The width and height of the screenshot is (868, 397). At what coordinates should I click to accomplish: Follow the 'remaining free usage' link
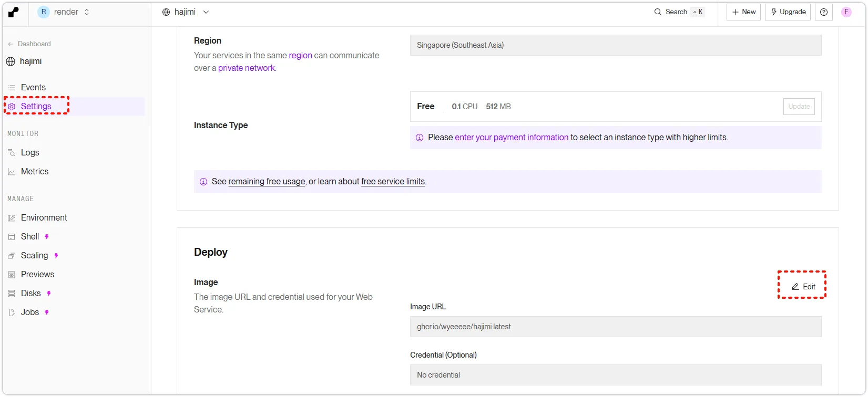tap(267, 182)
